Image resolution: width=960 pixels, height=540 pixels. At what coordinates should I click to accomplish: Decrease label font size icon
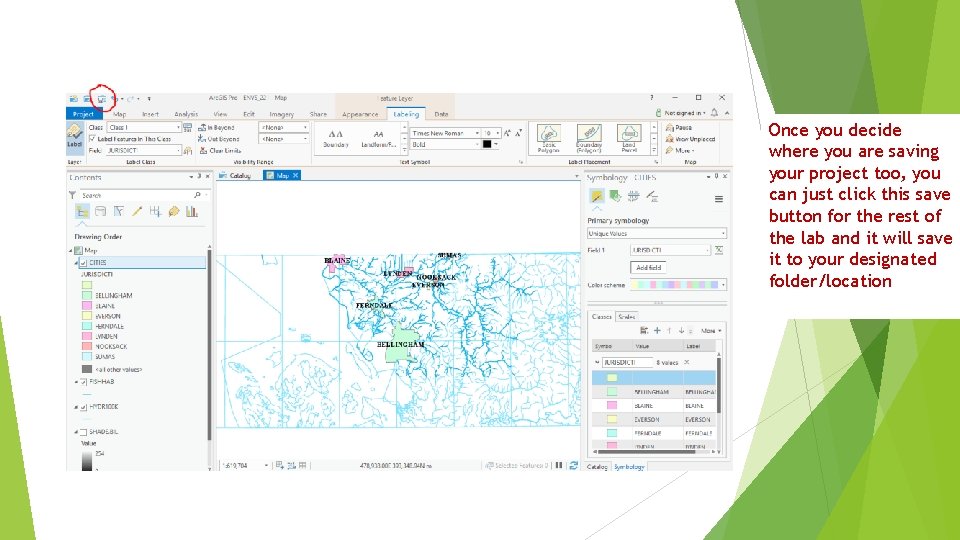coord(519,133)
